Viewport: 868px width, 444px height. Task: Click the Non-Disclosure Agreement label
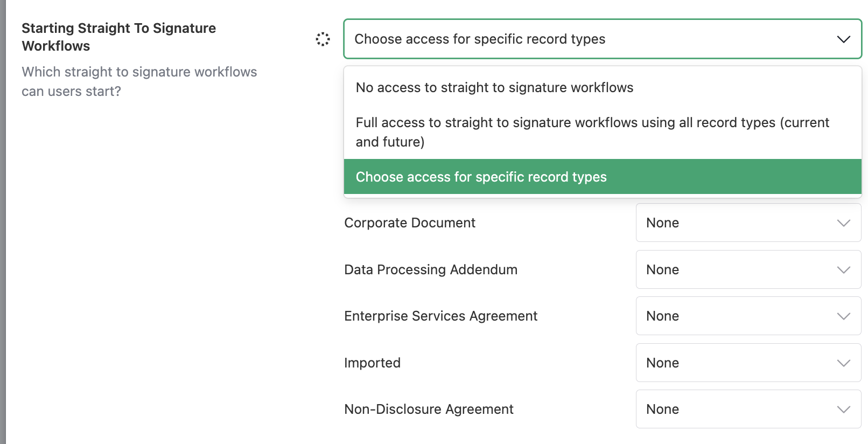point(429,409)
